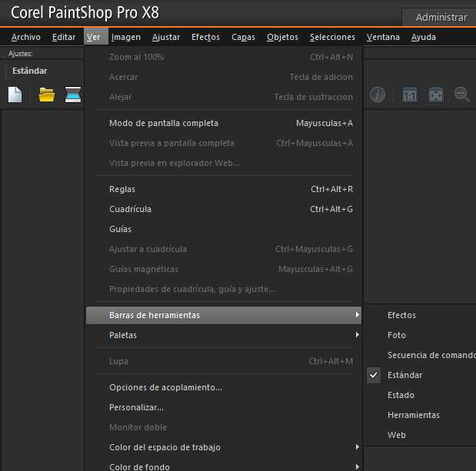Viewport: 476px width, 471px height.
Task: Enable the Web toolbar
Action: pyautogui.click(x=421, y=435)
